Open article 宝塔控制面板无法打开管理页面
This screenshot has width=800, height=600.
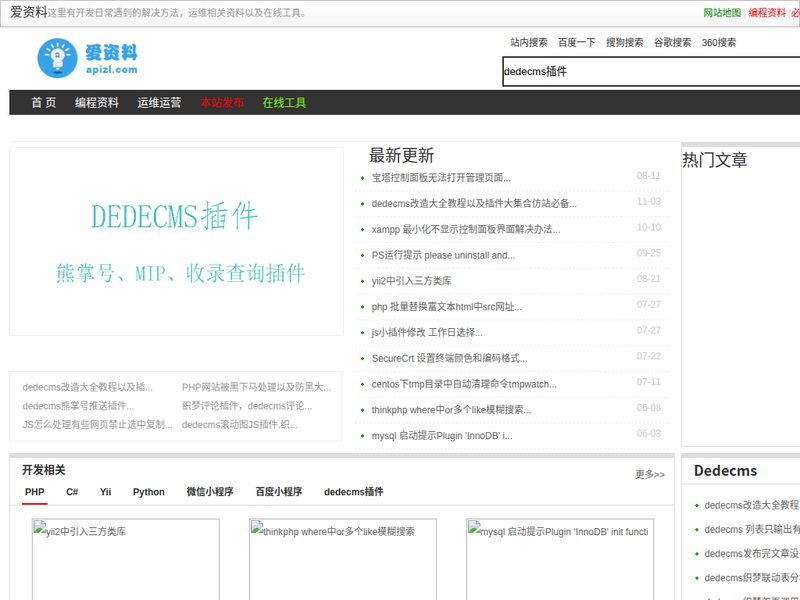441,178
